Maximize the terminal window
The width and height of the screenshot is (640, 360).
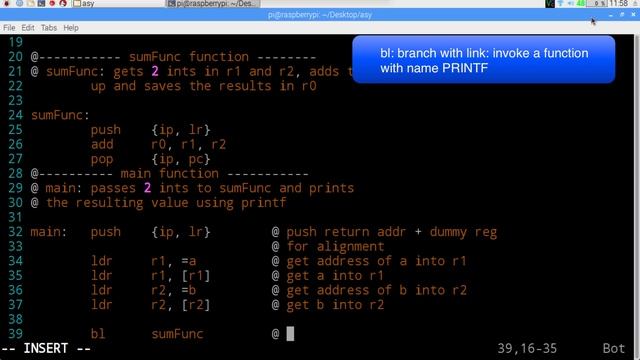(x=622, y=15)
